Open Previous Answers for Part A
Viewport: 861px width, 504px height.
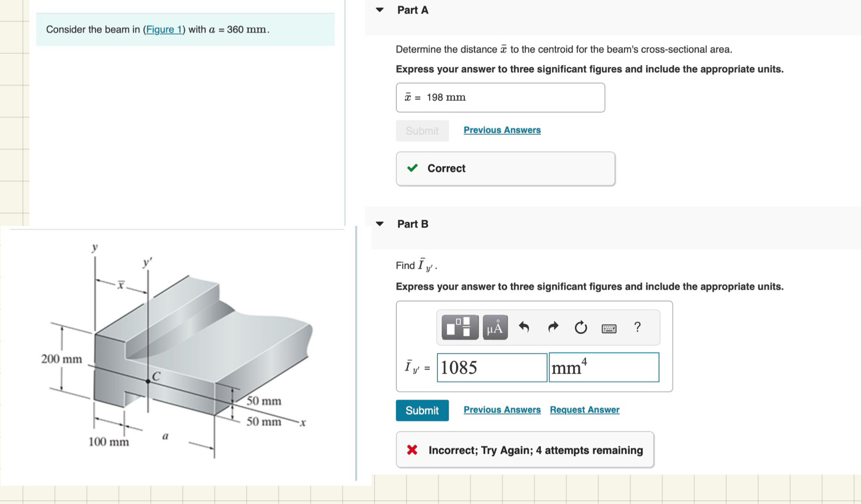tap(501, 129)
